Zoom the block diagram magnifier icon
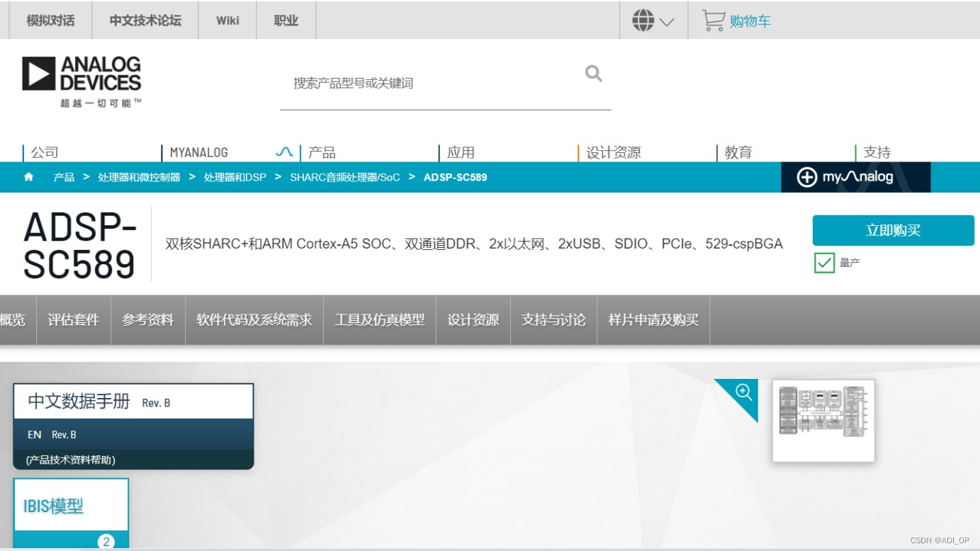Viewport: 980px width, 551px height. coord(743,392)
